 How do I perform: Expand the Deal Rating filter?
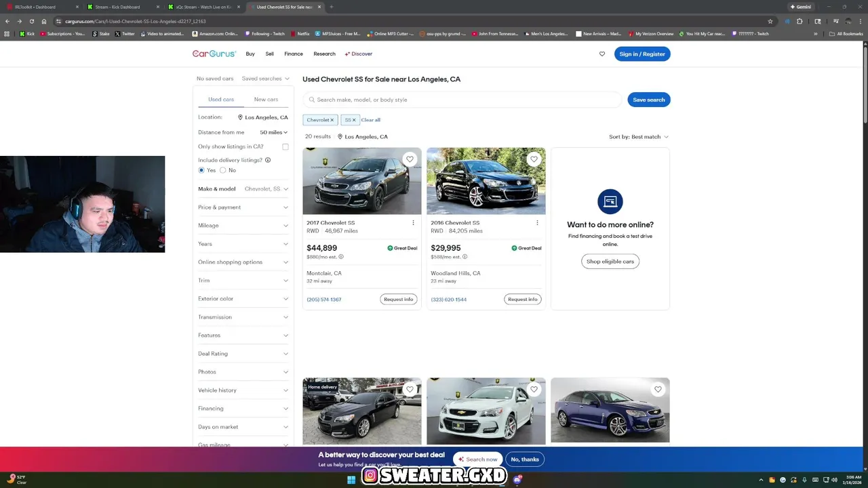(243, 354)
